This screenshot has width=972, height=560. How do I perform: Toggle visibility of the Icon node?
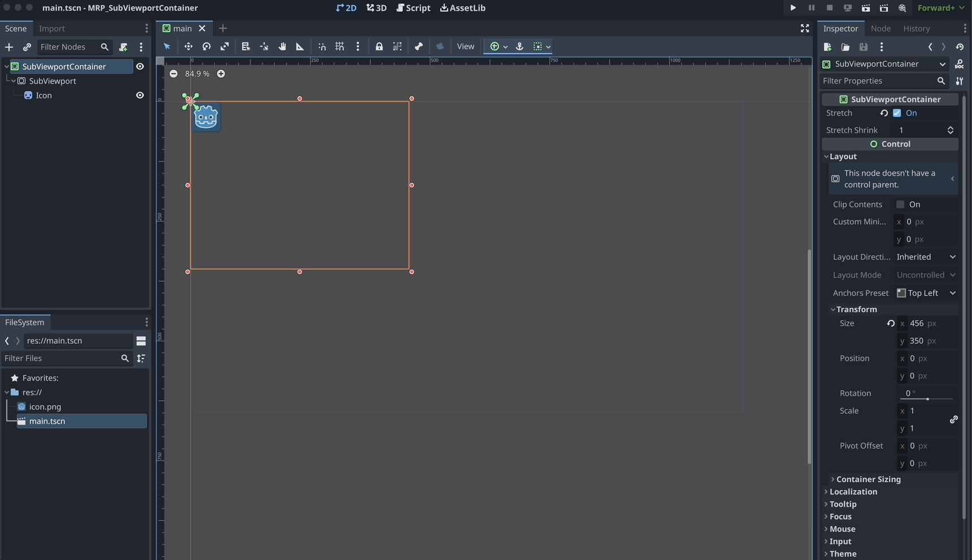pos(140,95)
